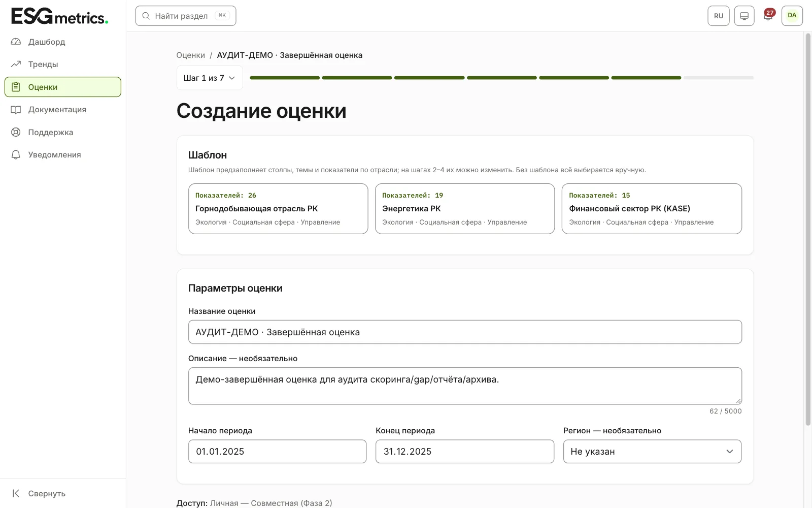812x508 pixels.
Task: Open Документация in the sidebar
Action: pos(63,110)
